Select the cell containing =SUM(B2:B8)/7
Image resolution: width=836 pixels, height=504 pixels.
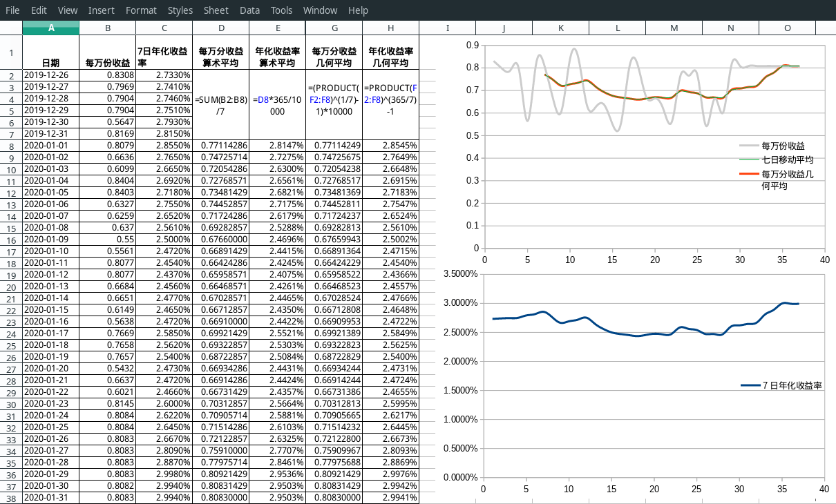(221, 105)
